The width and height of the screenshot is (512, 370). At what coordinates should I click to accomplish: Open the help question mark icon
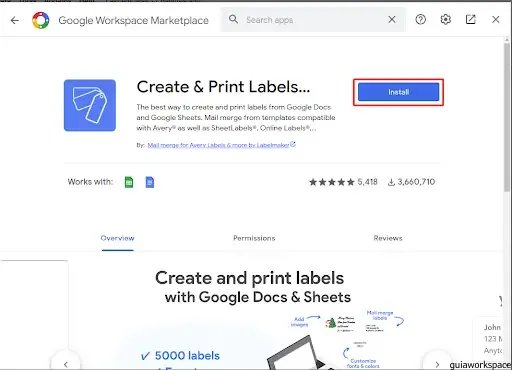point(421,20)
